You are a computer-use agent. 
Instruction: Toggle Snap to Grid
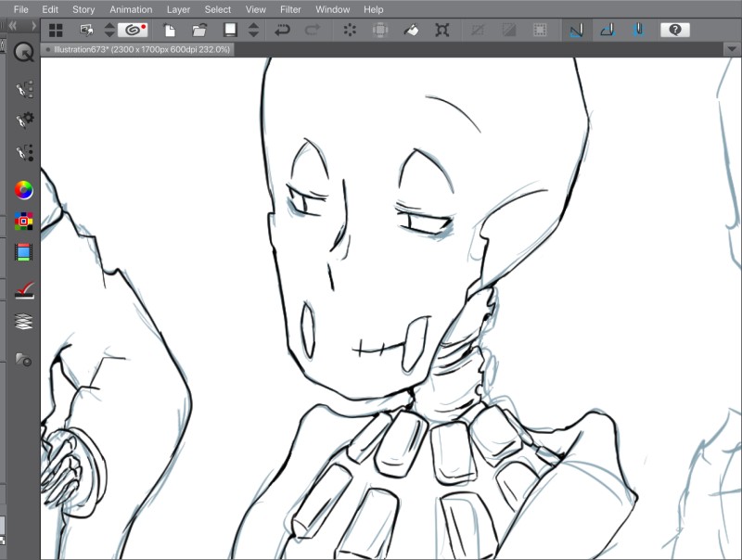click(639, 31)
